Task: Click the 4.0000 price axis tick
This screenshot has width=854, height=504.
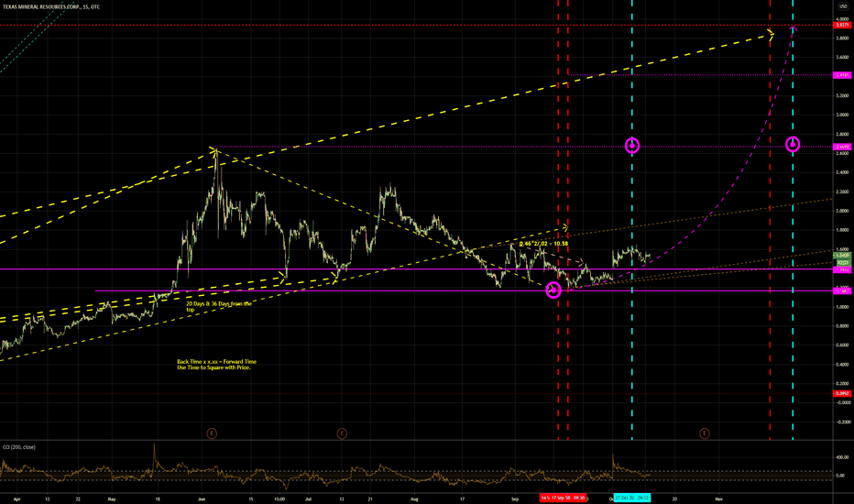Action: [x=843, y=19]
